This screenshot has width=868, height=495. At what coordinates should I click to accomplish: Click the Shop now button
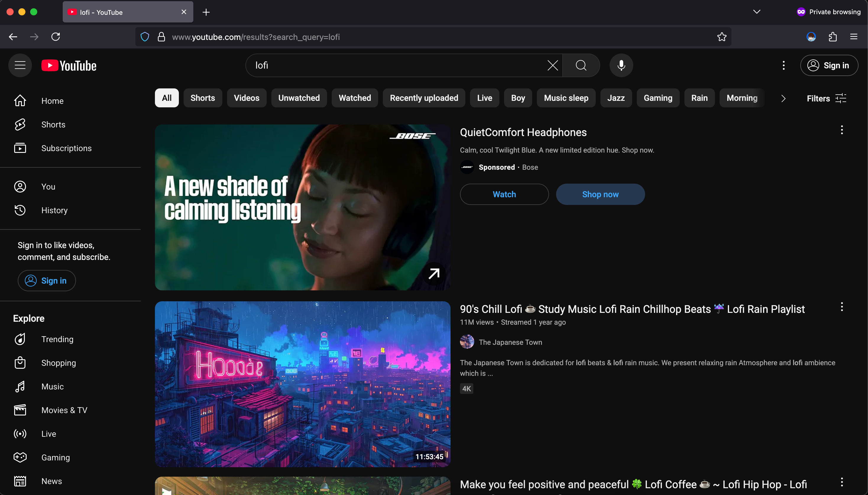click(x=600, y=194)
